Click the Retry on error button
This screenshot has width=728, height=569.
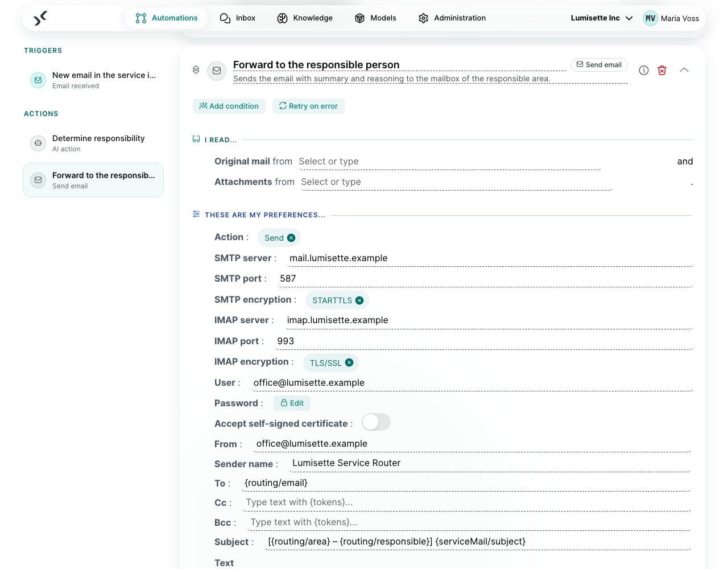[308, 106]
